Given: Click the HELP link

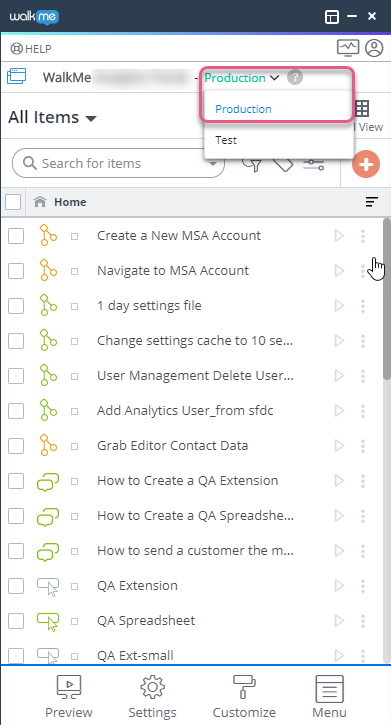Looking at the screenshot, I should (31, 49).
